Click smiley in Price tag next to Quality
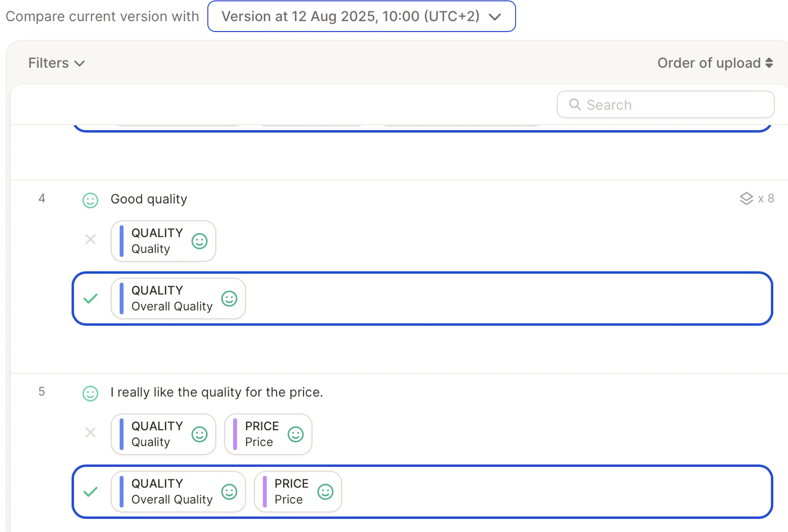 click(x=296, y=435)
